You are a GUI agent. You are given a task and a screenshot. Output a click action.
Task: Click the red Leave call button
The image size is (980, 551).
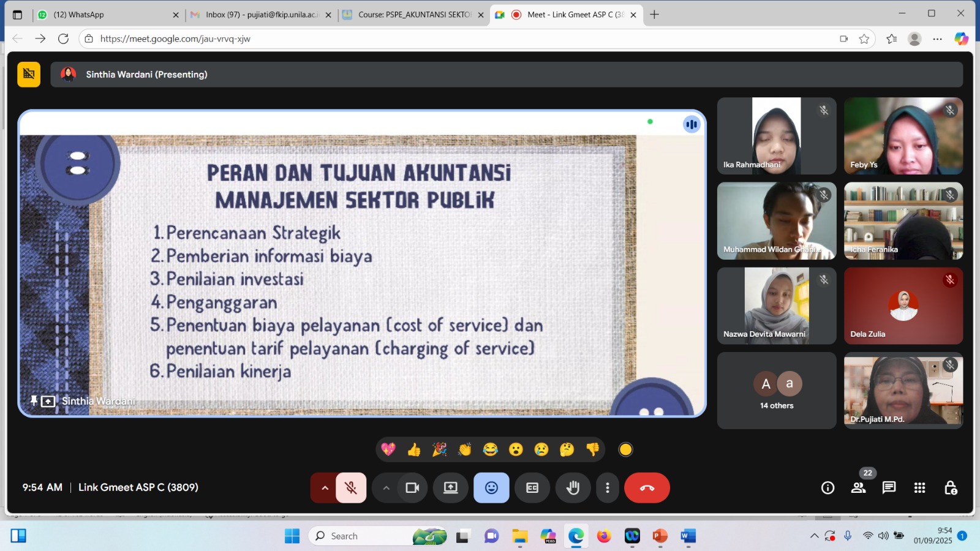[x=647, y=488]
